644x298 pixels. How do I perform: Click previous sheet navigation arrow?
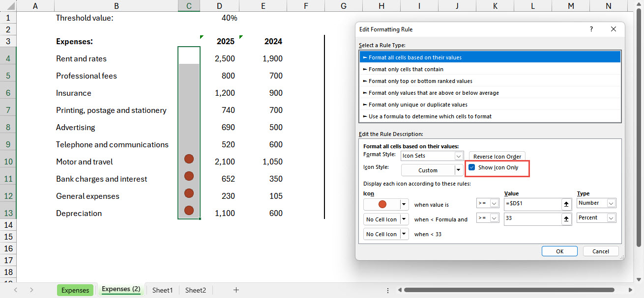(16, 290)
